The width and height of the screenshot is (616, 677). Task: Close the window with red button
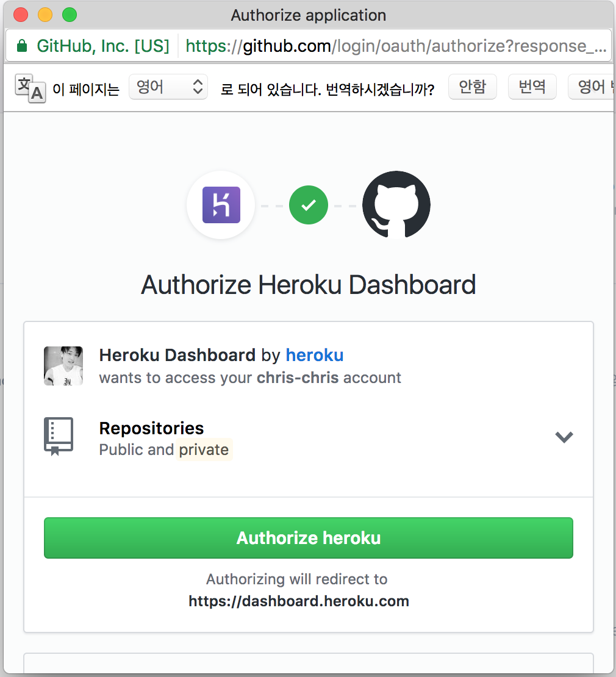[21, 15]
